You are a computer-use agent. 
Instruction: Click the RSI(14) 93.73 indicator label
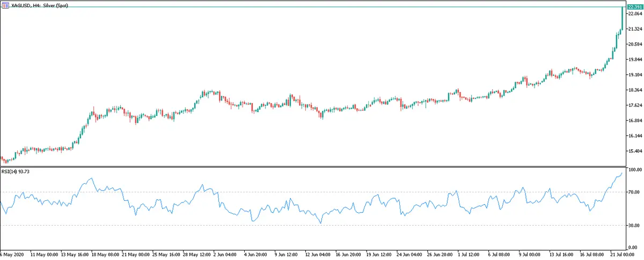coord(17,172)
